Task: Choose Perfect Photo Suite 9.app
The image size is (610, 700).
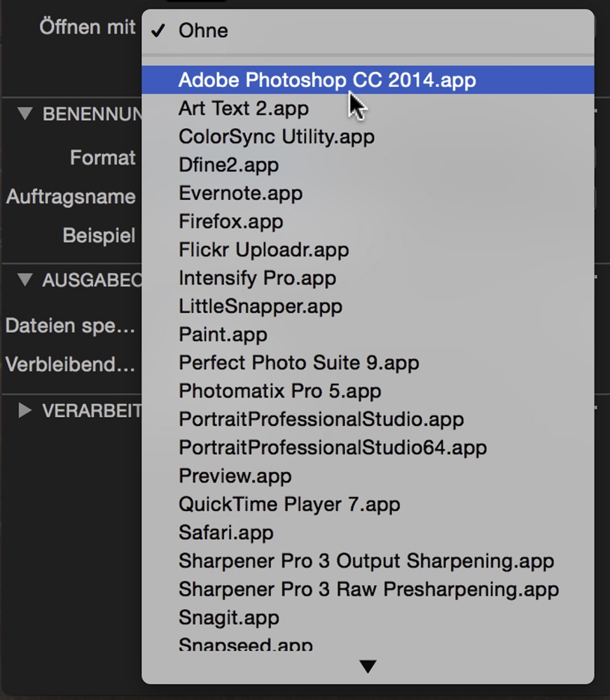Action: click(368, 363)
